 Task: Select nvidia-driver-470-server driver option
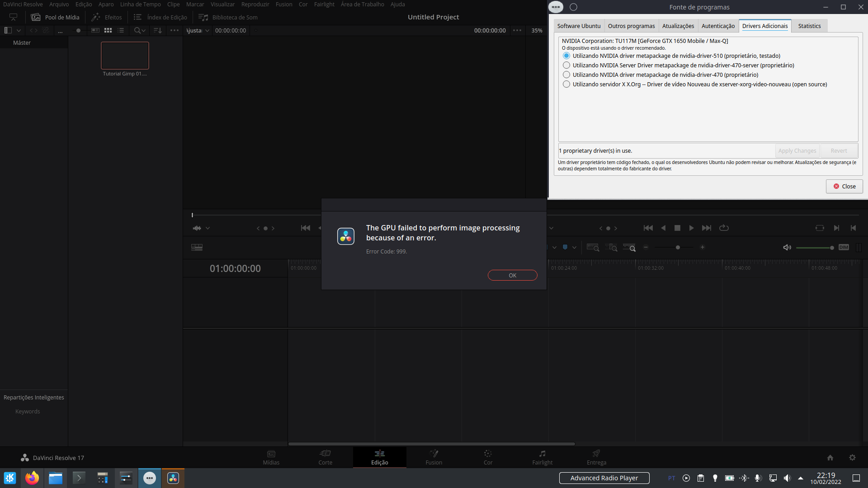coord(566,65)
